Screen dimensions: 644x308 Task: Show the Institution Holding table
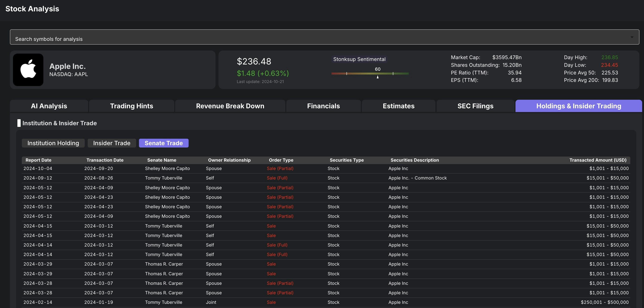(x=53, y=143)
